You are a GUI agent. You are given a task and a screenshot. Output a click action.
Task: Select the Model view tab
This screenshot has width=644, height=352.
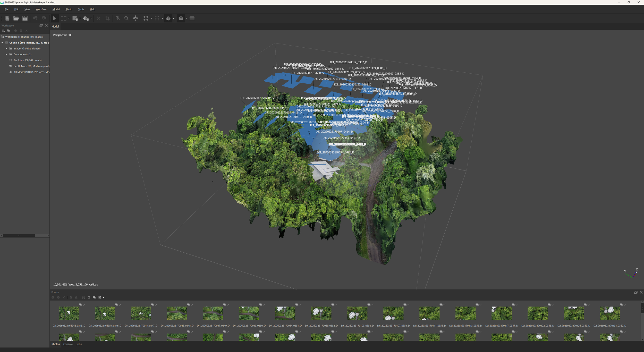pyautogui.click(x=55, y=27)
